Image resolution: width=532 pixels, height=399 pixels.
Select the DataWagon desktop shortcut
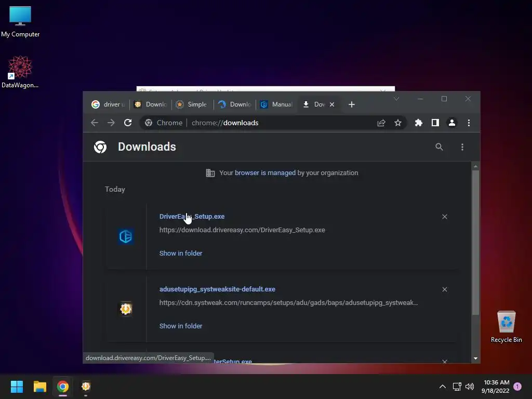[x=20, y=72]
